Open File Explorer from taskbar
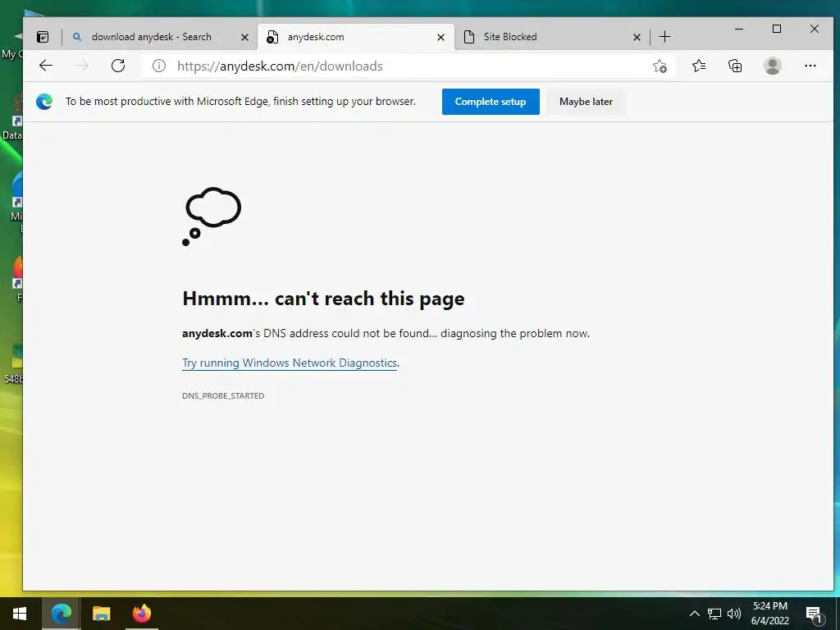 [x=101, y=614]
